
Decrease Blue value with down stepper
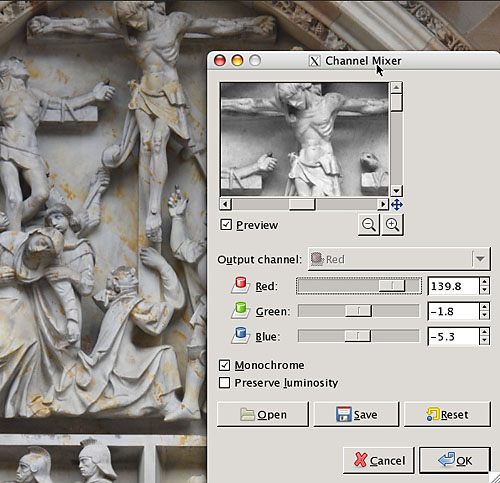point(484,340)
